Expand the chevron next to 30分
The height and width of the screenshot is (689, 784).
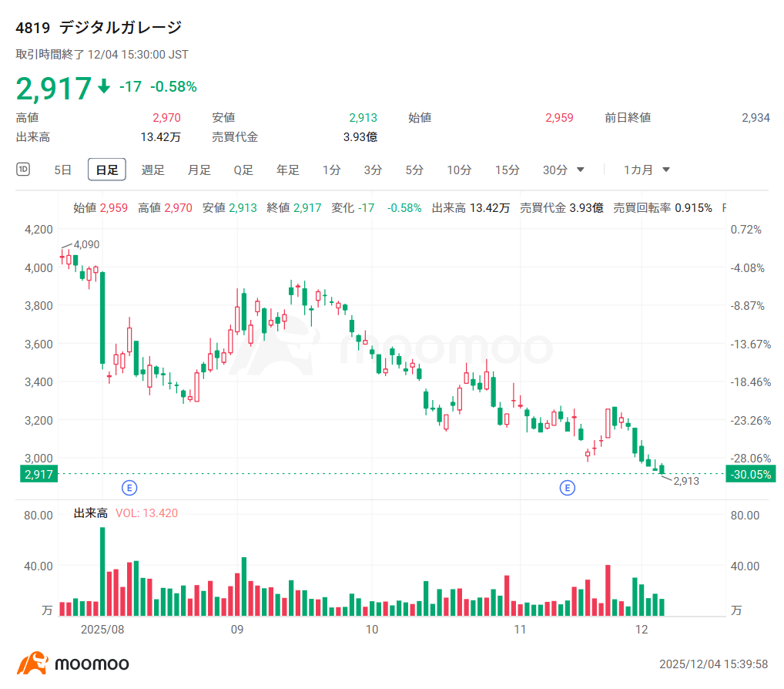pos(580,170)
